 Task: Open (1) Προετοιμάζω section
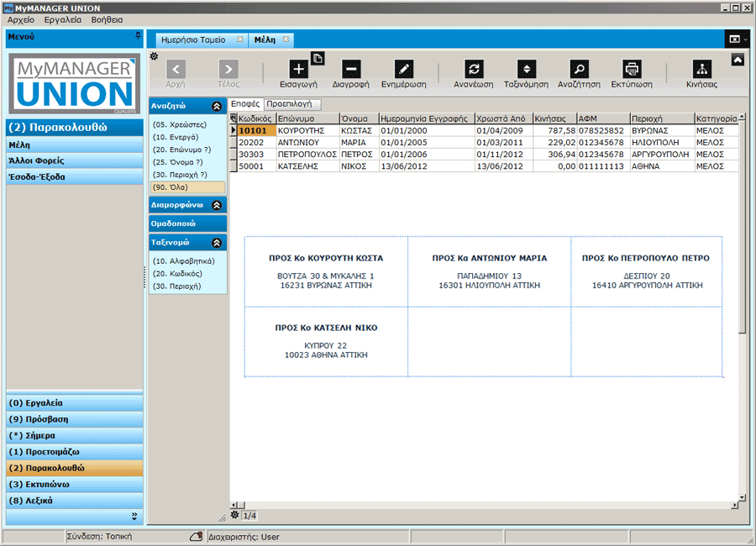75,452
